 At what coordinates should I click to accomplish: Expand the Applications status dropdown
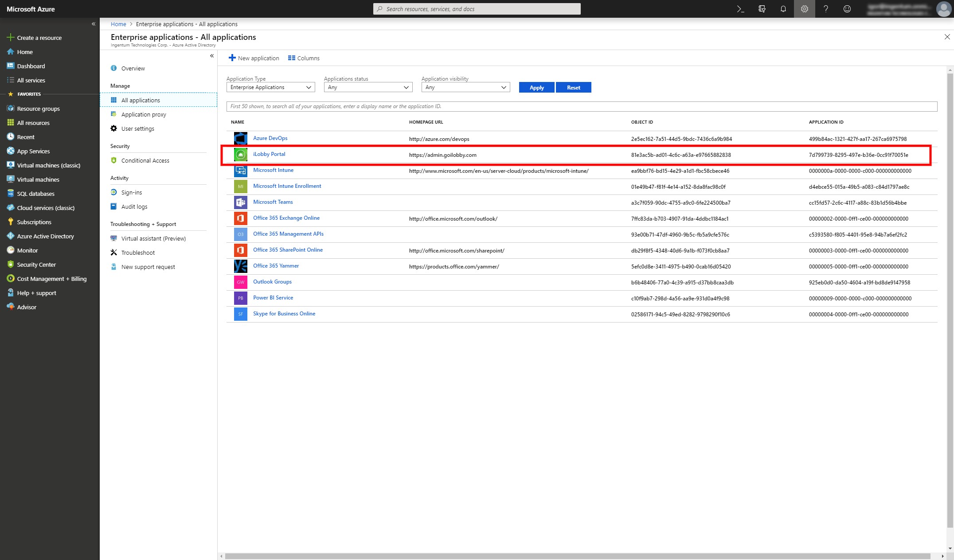coord(368,87)
